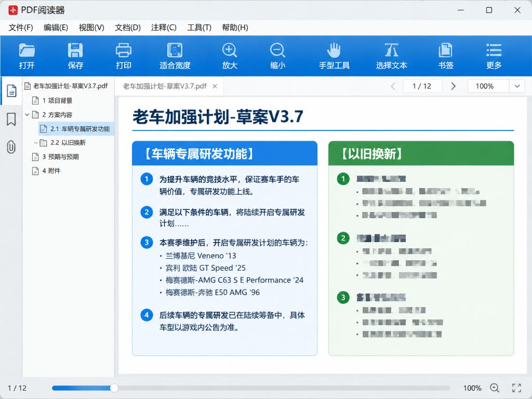Close the 老车加强计划-草案V3.7.pdf tab

(x=215, y=86)
